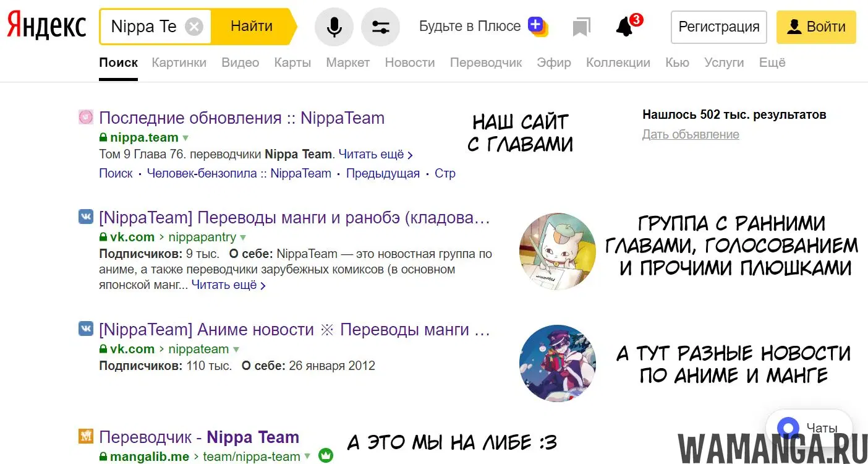Open the Будьте в Плюсе link
Screen dimensions: 868x464
[x=470, y=27]
